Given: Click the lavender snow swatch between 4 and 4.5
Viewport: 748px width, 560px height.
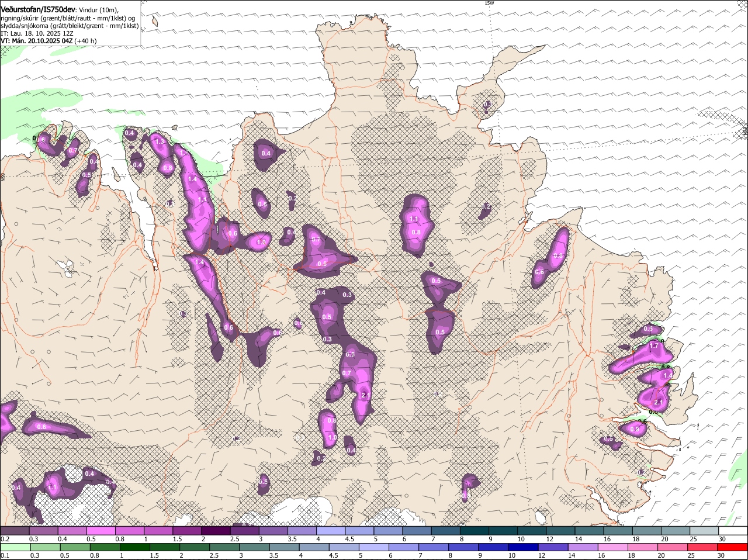Looking at the screenshot, I should [x=331, y=531].
